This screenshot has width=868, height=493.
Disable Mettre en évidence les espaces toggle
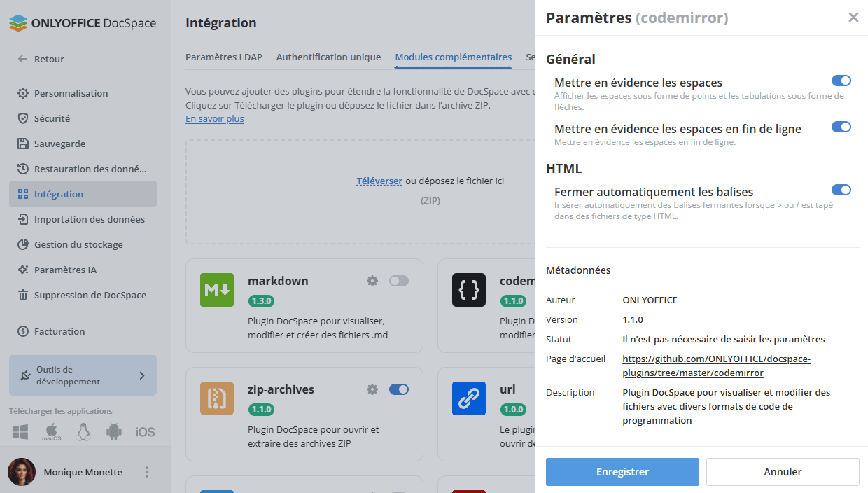click(841, 81)
